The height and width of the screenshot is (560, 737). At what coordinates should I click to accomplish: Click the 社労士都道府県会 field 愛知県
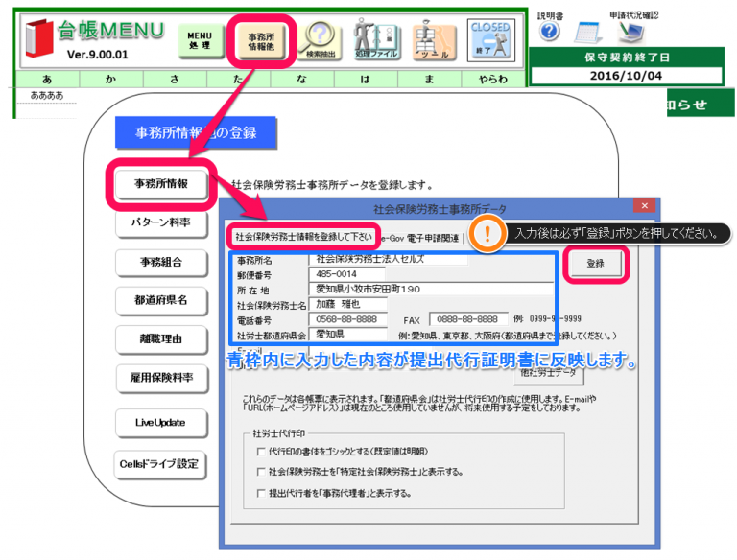pos(348,335)
